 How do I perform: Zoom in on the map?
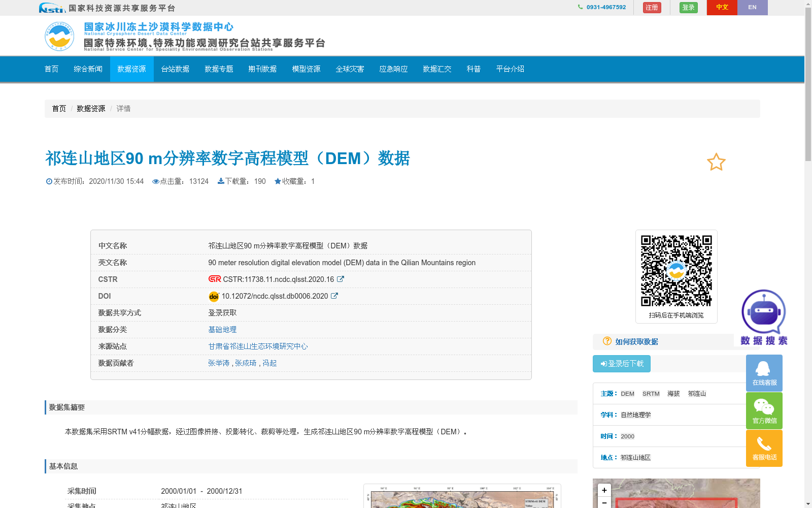click(x=604, y=490)
